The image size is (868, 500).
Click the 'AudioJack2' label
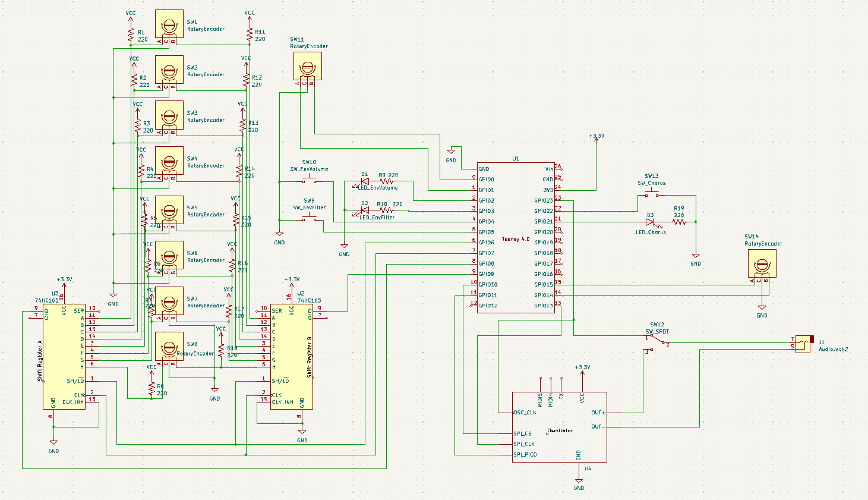[x=833, y=350]
